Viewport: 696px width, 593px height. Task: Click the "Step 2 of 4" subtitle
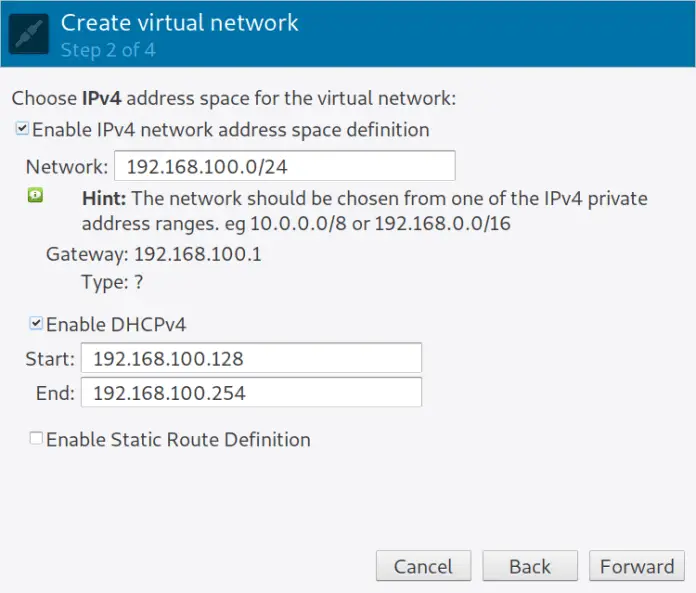click(108, 49)
